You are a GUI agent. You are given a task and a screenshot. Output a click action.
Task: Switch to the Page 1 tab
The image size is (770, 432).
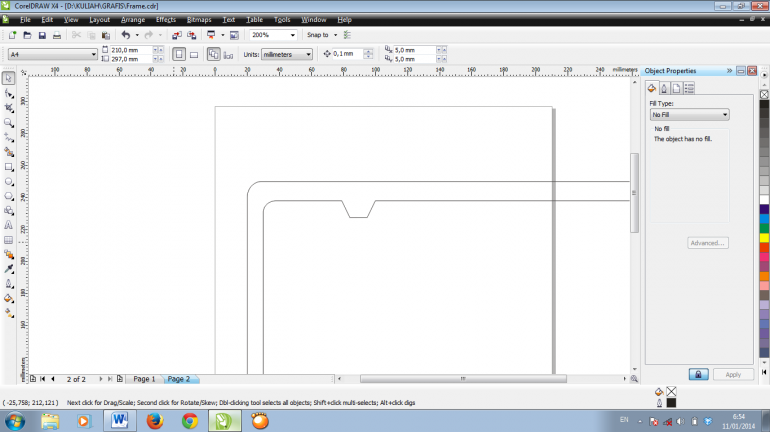coord(144,379)
